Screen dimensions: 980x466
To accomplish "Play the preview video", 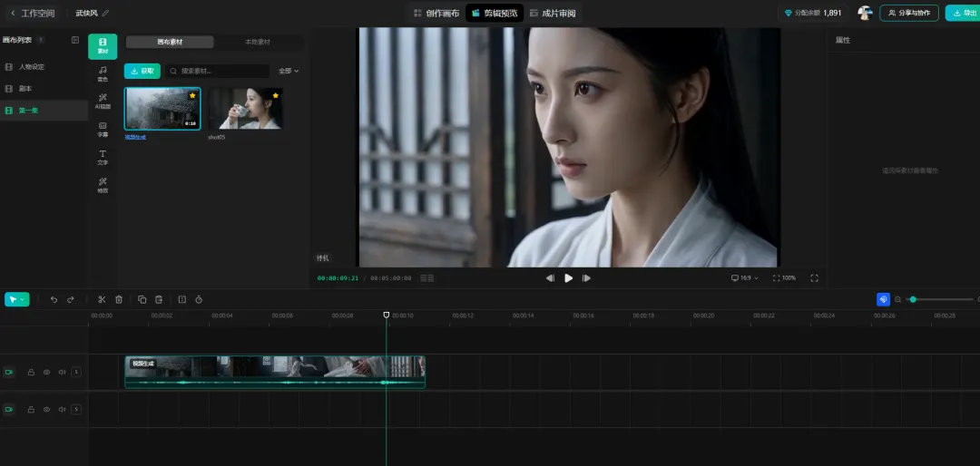I will pyautogui.click(x=568, y=278).
